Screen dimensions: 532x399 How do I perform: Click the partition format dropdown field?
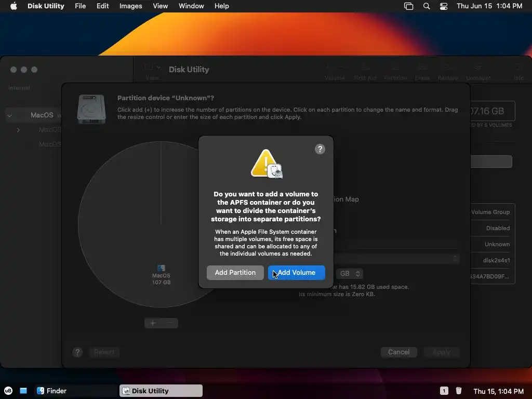396,259
